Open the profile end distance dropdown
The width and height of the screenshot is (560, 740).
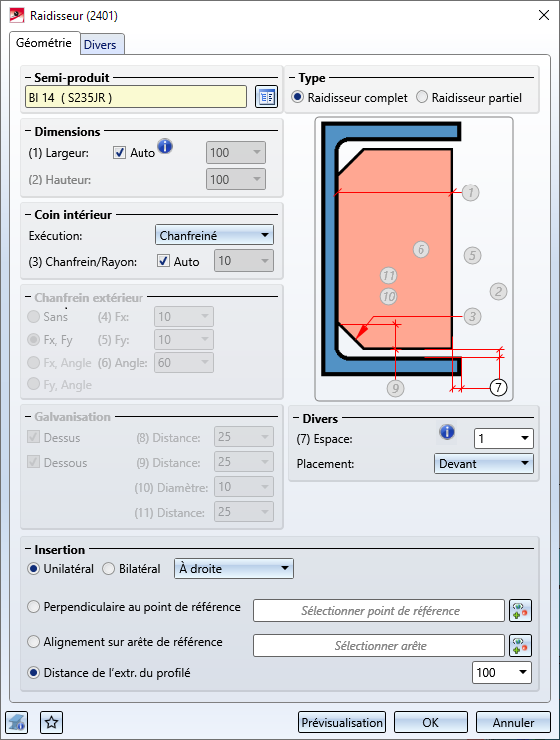pyautogui.click(x=502, y=672)
